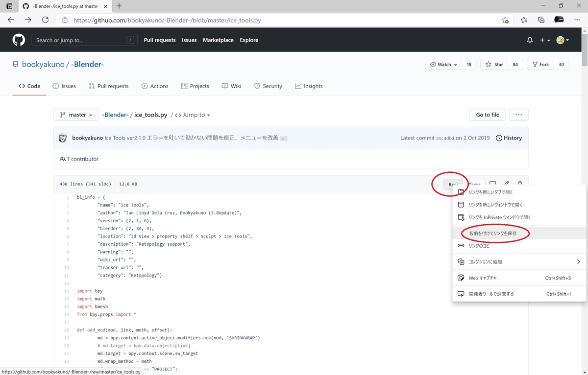Screen dimensions: 588x375
Task: Open GitHub notifications bell
Action: pyautogui.click(x=530, y=40)
